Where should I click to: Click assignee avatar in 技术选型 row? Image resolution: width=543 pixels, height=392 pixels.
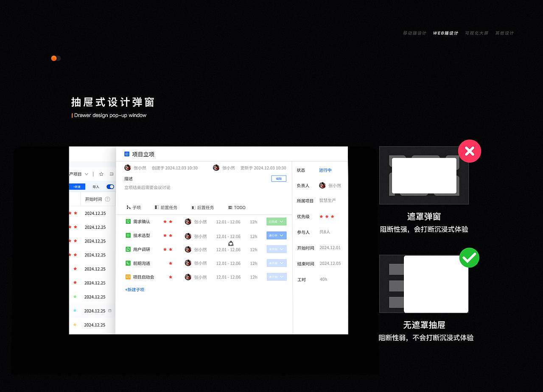(188, 236)
